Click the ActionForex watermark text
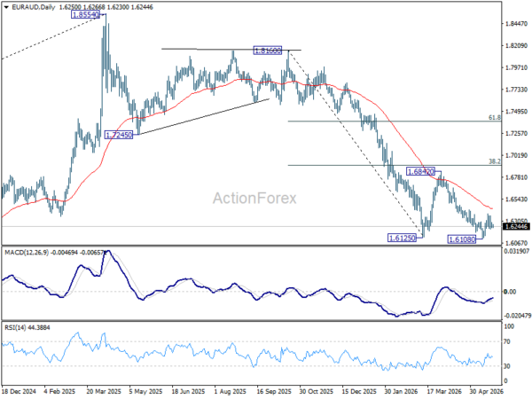Viewport: 532px width, 399px height. (254, 198)
